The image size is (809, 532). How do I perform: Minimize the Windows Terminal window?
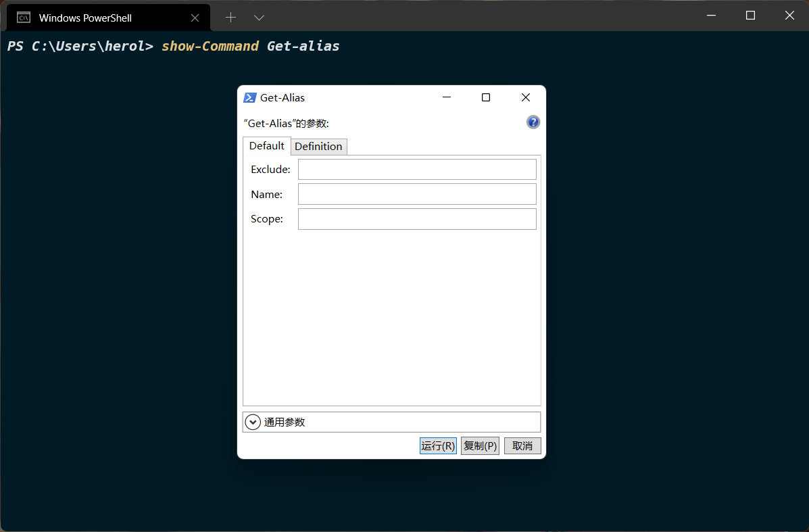point(711,16)
